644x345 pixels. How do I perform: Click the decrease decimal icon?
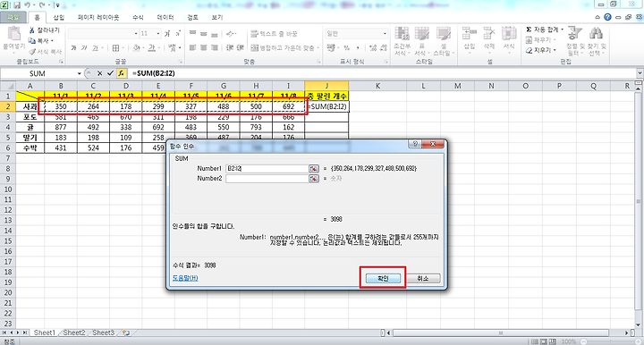[x=383, y=48]
